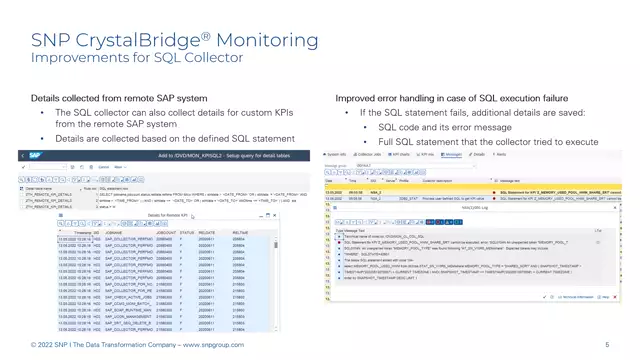640x360 pixels.
Task: Tick the row selector for rule no 3
Action: click(22, 207)
